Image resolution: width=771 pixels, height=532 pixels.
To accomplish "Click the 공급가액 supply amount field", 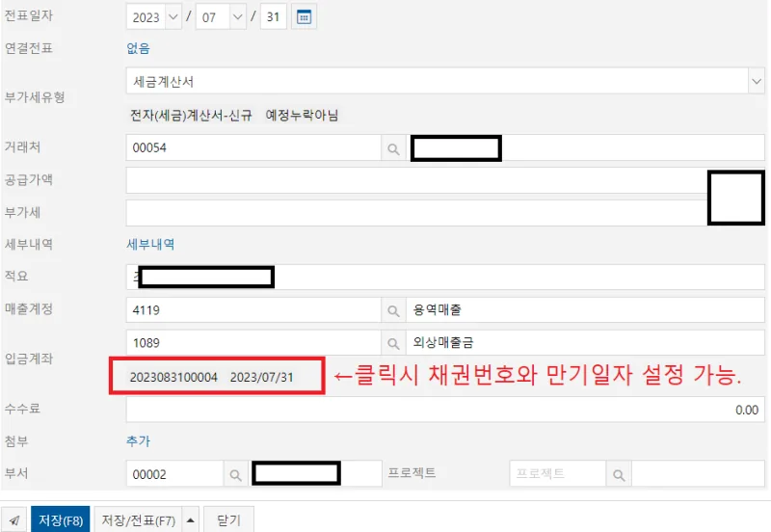I will pyautogui.click(x=416, y=180).
